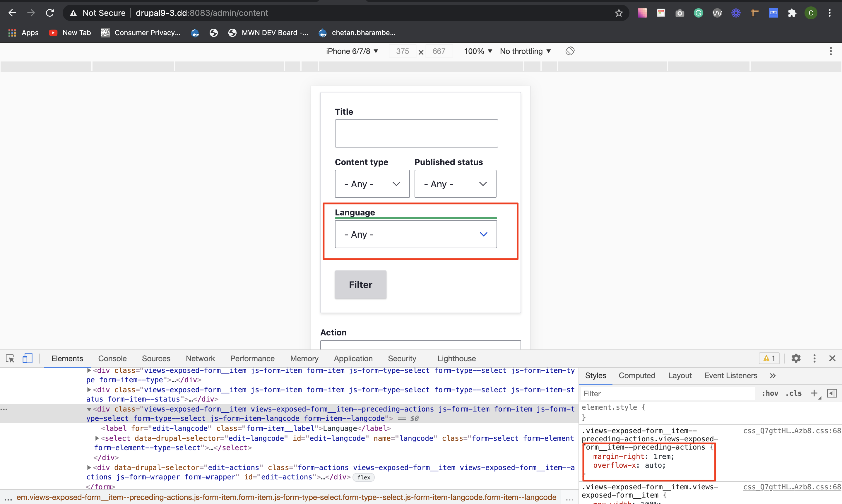Expand the edit-langcode select node
The height and width of the screenshot is (504, 842).
coord(97,438)
